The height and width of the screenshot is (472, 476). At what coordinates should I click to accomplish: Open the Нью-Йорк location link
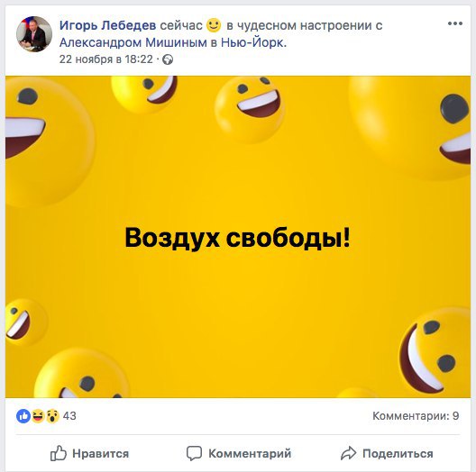(x=253, y=42)
